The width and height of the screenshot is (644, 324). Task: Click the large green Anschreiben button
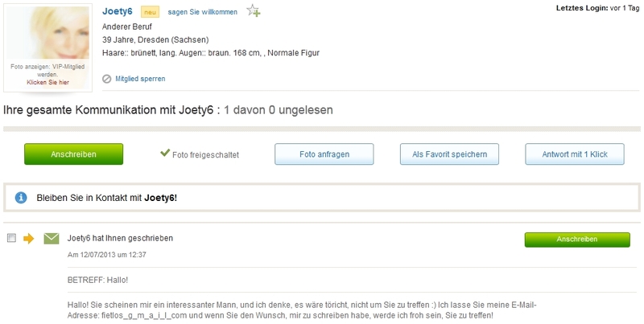click(73, 154)
